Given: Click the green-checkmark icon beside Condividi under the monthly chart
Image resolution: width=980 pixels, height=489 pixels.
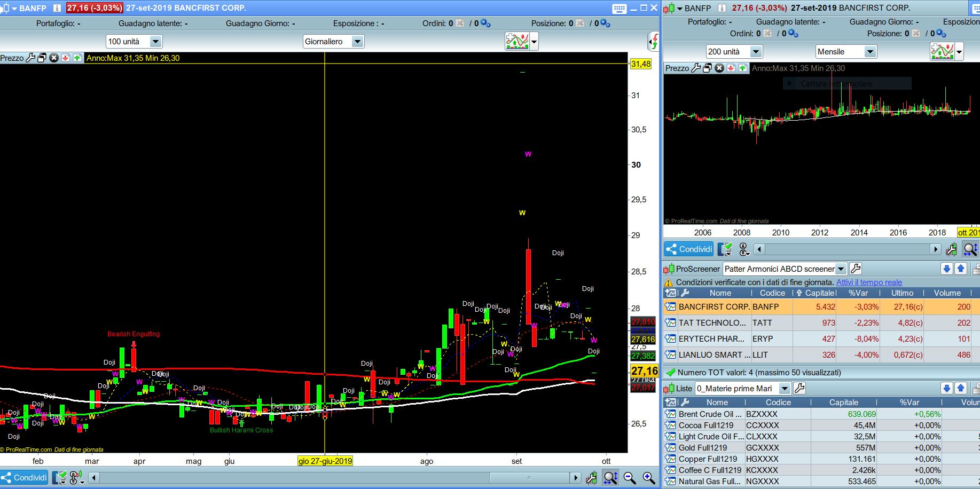Looking at the screenshot, I should [725, 249].
